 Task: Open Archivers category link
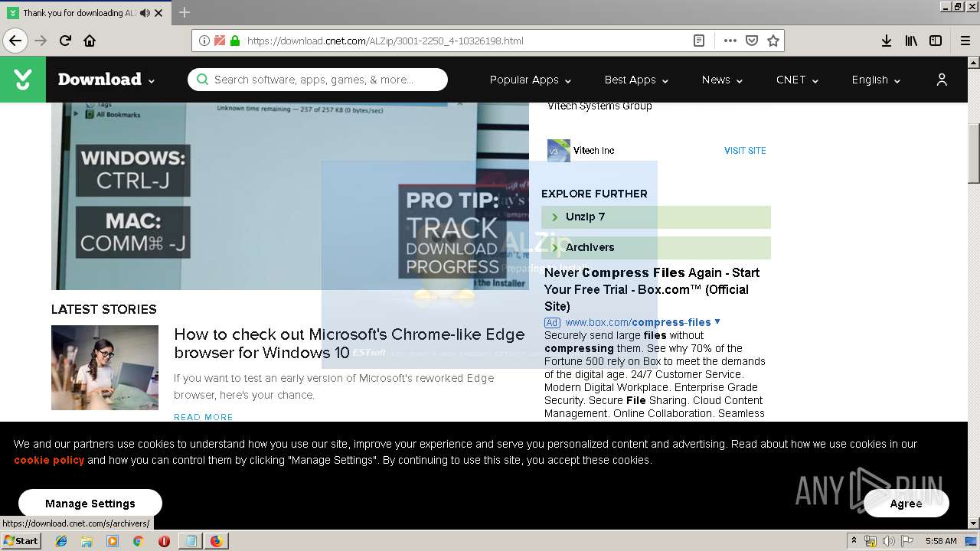tap(656, 247)
